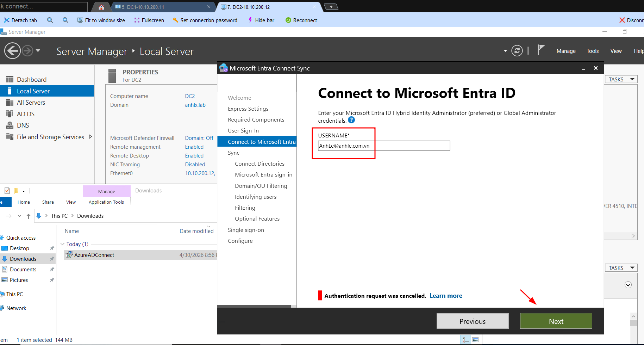644x345 pixels.
Task: Open Server Manager navigation history dropdown
Action: [x=38, y=51]
